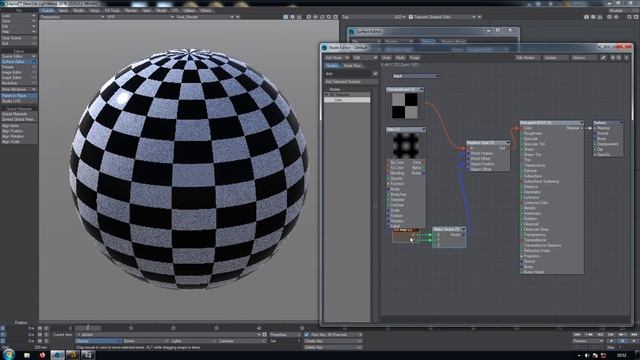Click the pan gear icon in Node Editor toolbar
Image resolution: width=640 pixels, height=360 pixels.
coord(612,58)
